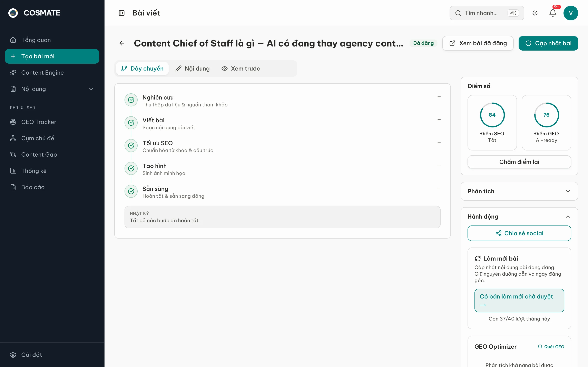Viewport: 588px width, 367px height.
Task: Click the Cập nhật bài button
Action: (548, 43)
